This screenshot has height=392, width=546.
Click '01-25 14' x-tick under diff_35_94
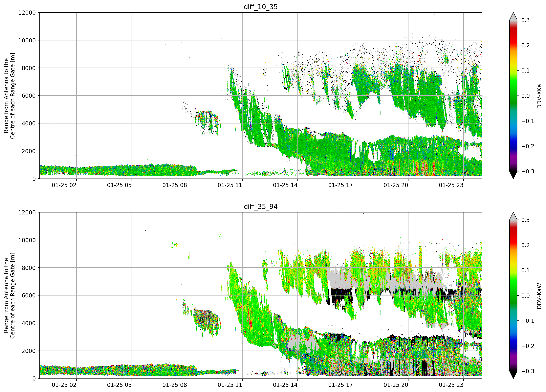click(285, 385)
